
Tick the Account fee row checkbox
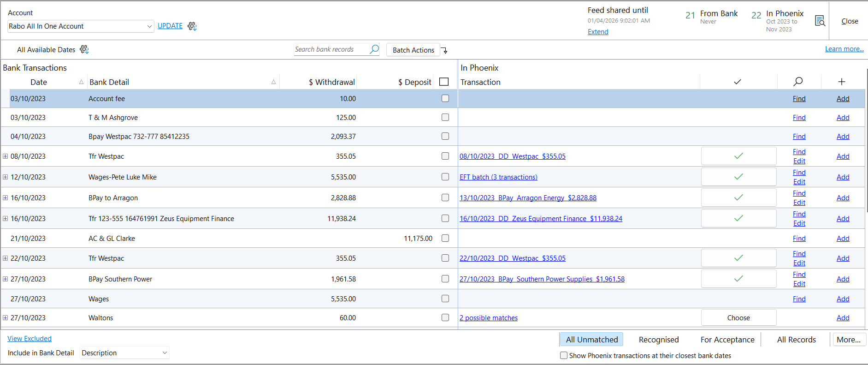pyautogui.click(x=445, y=98)
